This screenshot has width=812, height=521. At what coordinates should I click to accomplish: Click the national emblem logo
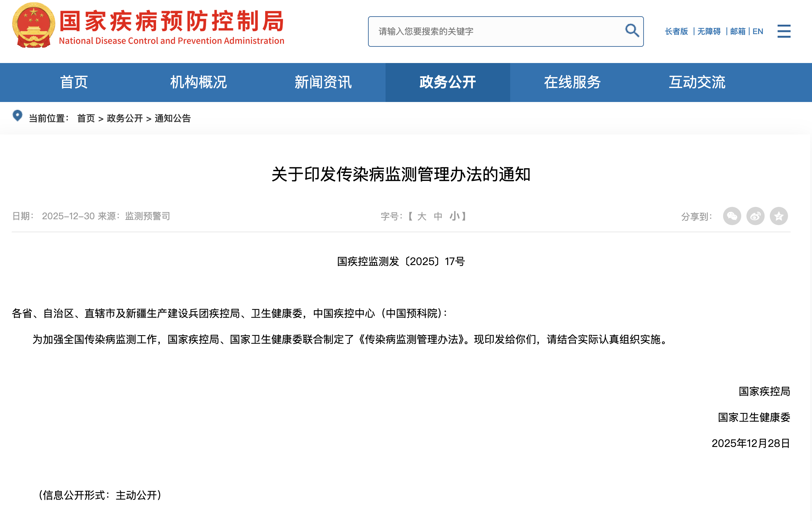click(33, 25)
